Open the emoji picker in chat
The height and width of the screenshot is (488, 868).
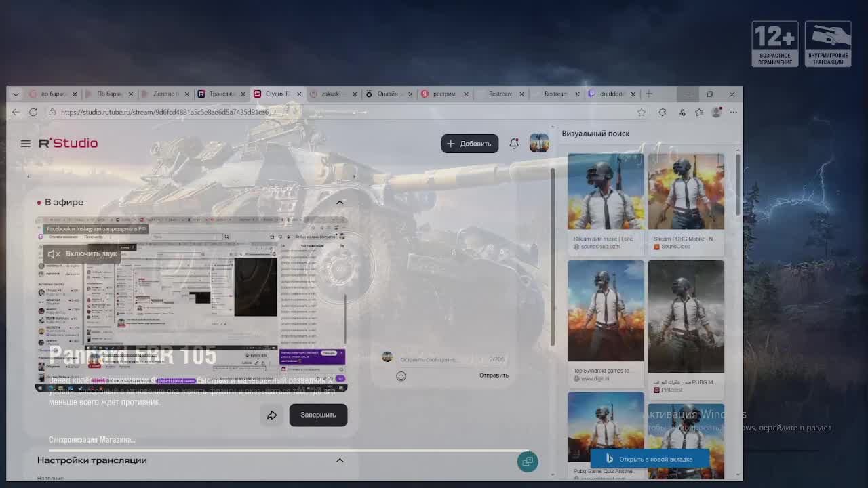click(401, 376)
